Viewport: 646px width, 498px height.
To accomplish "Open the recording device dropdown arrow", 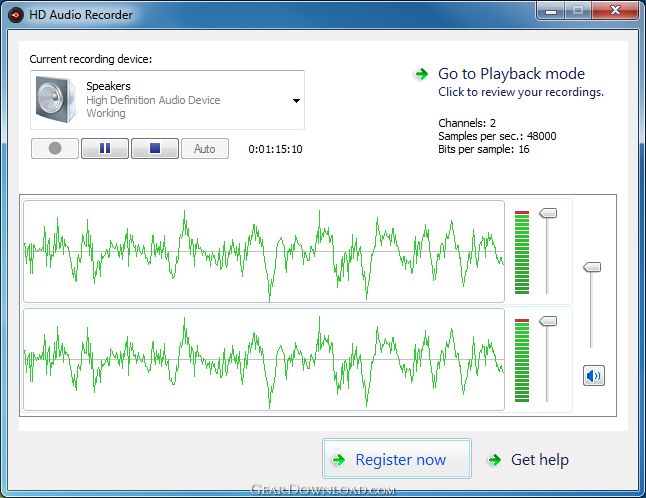I will (x=296, y=101).
